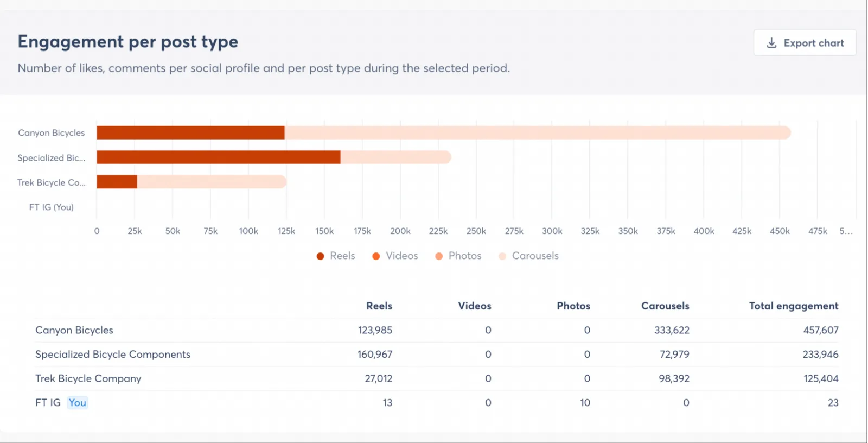Toggle the Photos legend dot

pos(439,256)
